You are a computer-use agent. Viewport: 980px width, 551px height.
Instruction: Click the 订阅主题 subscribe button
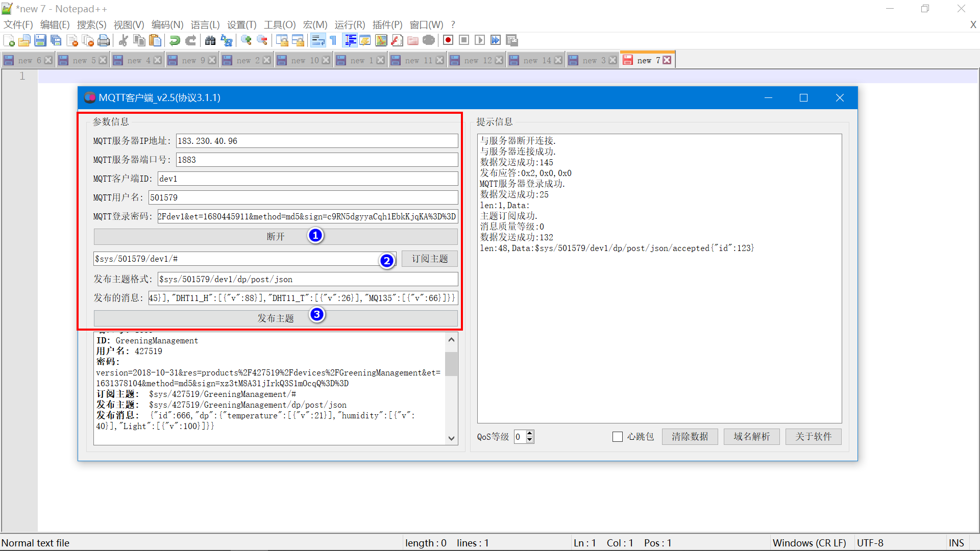pyautogui.click(x=430, y=259)
